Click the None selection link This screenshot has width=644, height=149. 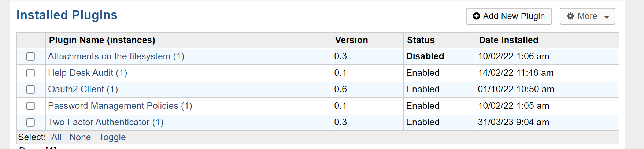tap(80, 137)
